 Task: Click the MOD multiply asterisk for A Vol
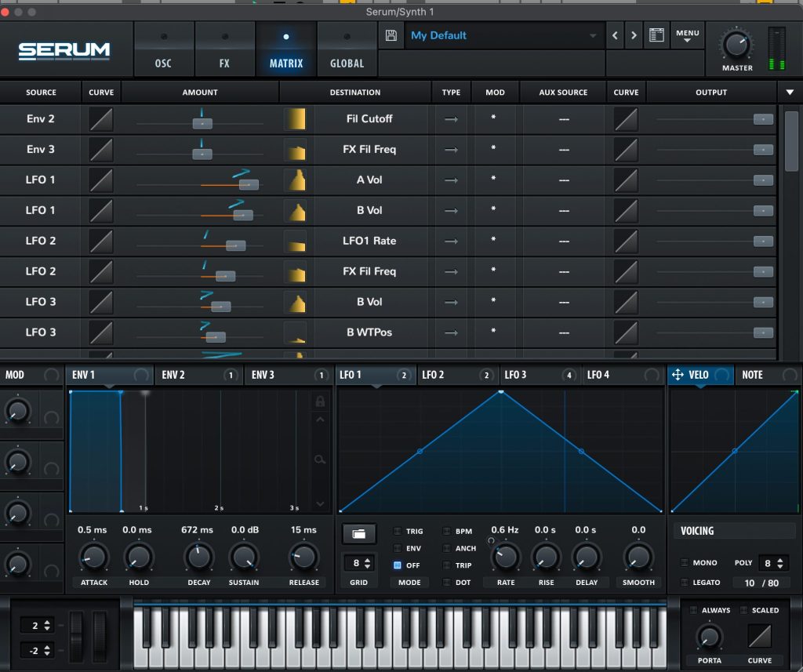493,179
